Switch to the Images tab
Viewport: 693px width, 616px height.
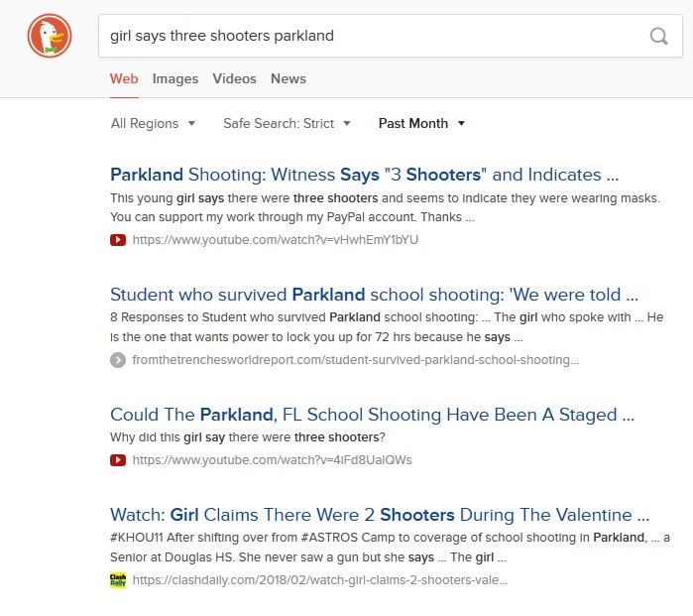point(175,78)
